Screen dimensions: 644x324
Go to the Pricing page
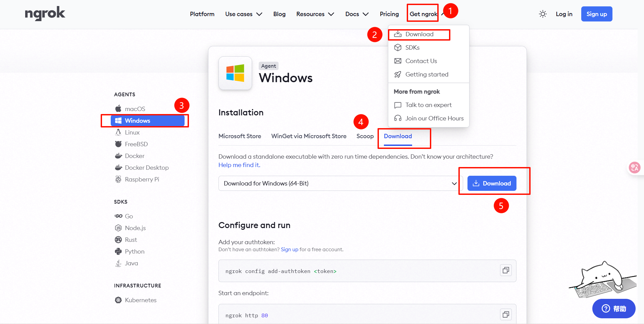(x=389, y=14)
